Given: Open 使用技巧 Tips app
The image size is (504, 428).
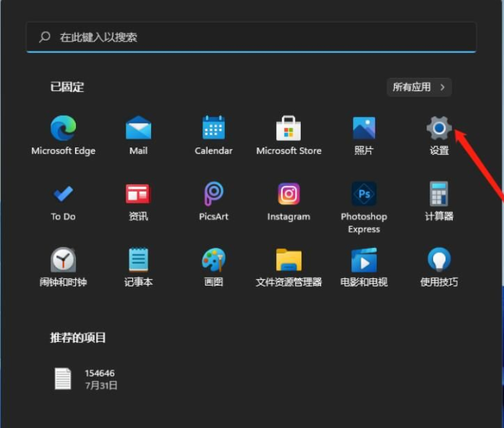Looking at the screenshot, I should click(439, 260).
